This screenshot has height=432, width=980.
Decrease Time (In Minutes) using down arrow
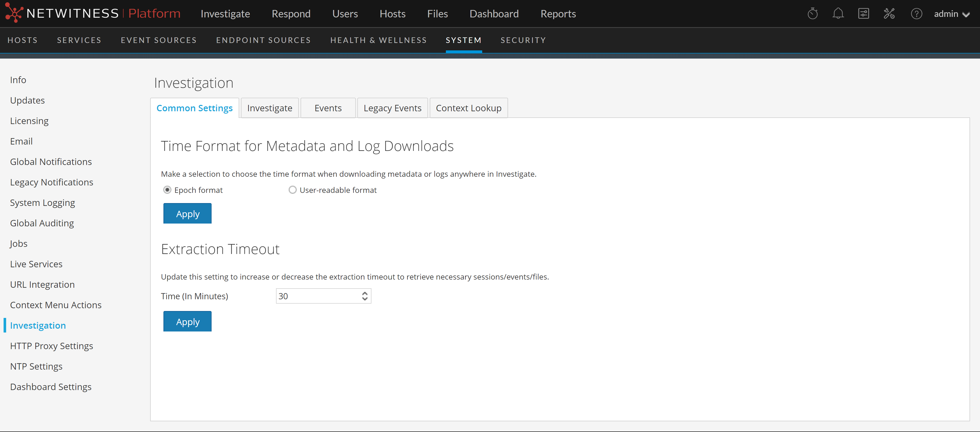coord(365,299)
